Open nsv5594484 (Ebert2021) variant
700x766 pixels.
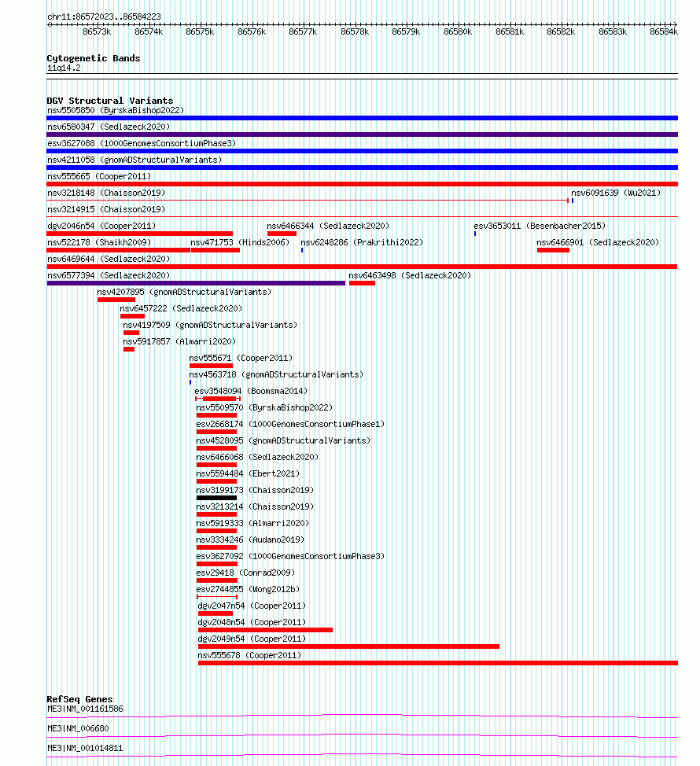coord(249,474)
